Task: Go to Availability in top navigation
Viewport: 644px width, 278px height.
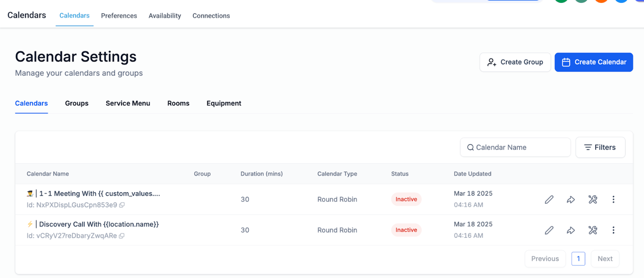Action: 165,16
